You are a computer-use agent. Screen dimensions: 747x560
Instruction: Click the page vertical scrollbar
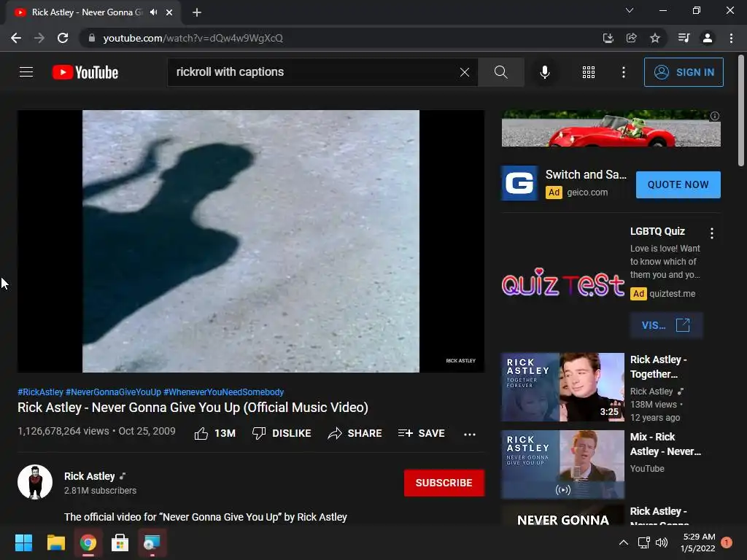click(x=741, y=111)
